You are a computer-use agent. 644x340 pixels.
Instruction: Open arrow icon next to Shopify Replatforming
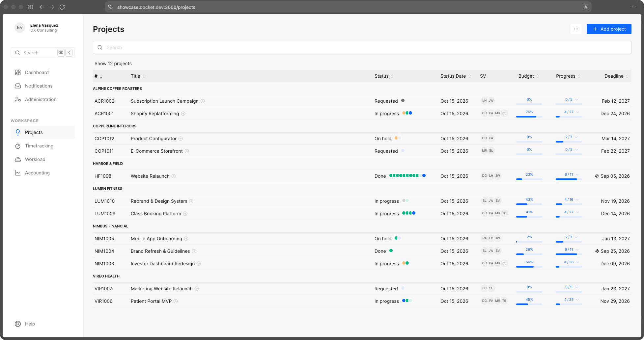click(x=183, y=114)
